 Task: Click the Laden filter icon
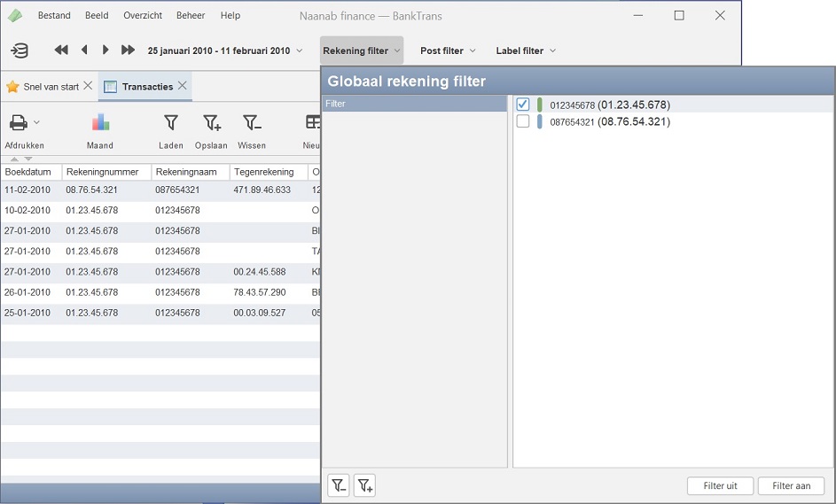(171, 123)
